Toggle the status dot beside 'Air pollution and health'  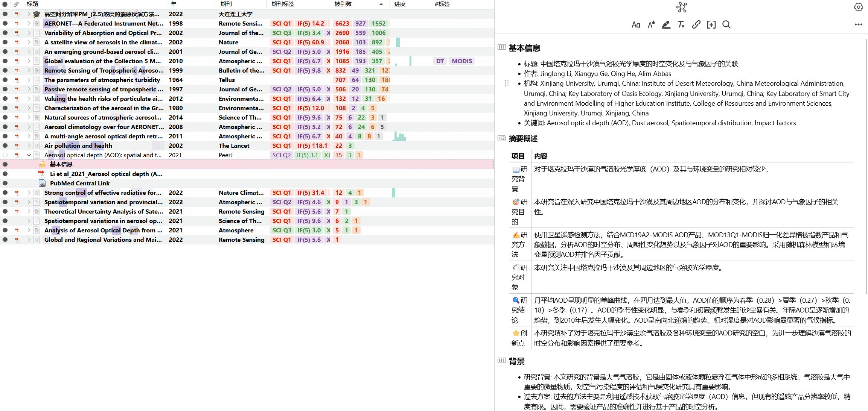(5, 146)
